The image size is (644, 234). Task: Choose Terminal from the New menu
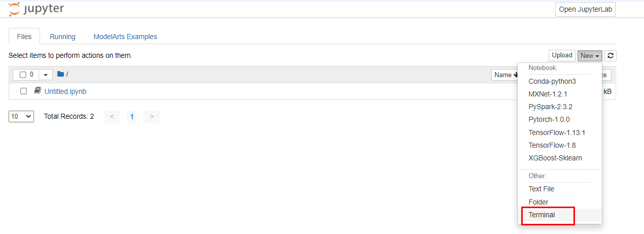coord(541,215)
